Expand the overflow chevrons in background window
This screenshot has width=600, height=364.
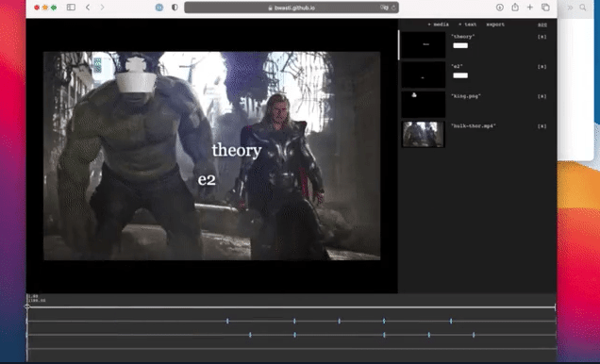tap(570, 8)
